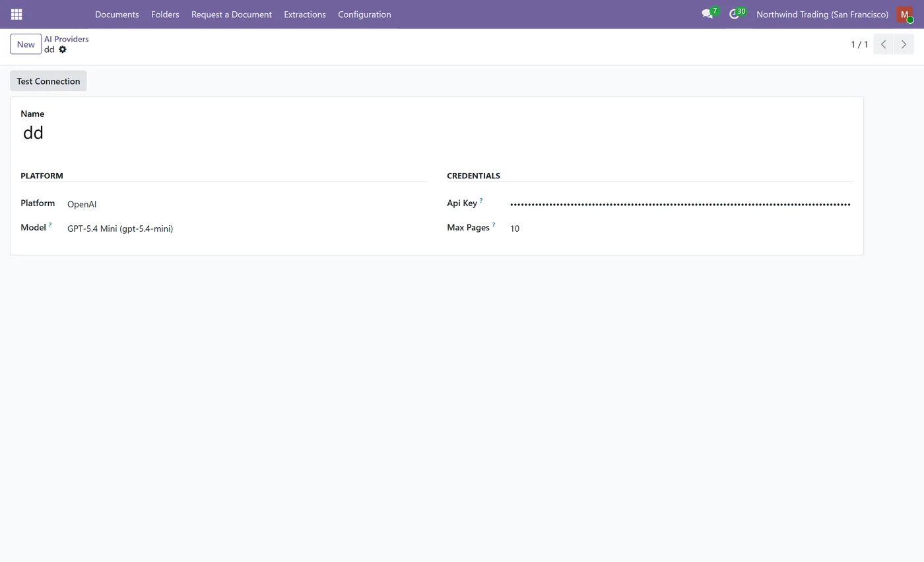The width and height of the screenshot is (924, 562).
Task: Go to previous record arrow
Action: [x=883, y=44]
